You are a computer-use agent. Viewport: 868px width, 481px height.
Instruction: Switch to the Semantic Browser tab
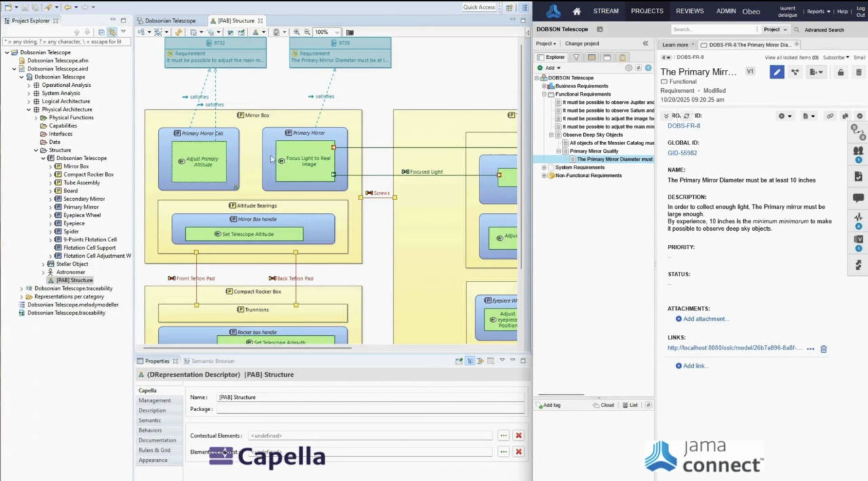coord(212,361)
